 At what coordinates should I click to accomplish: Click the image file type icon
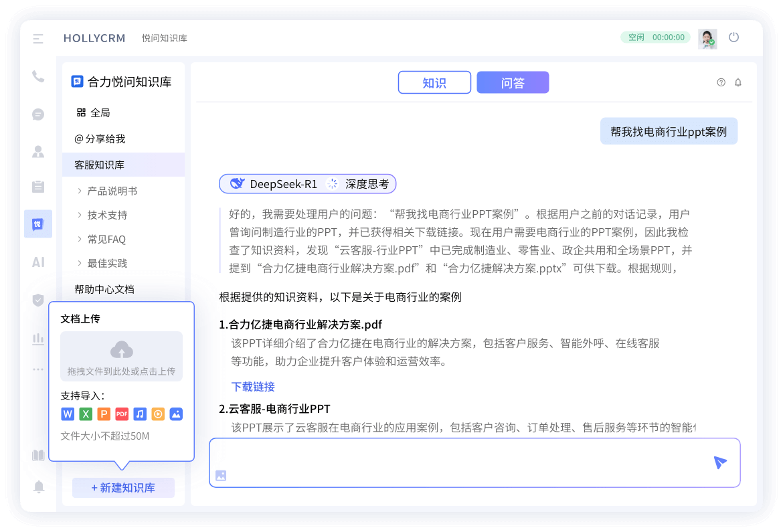(176, 414)
